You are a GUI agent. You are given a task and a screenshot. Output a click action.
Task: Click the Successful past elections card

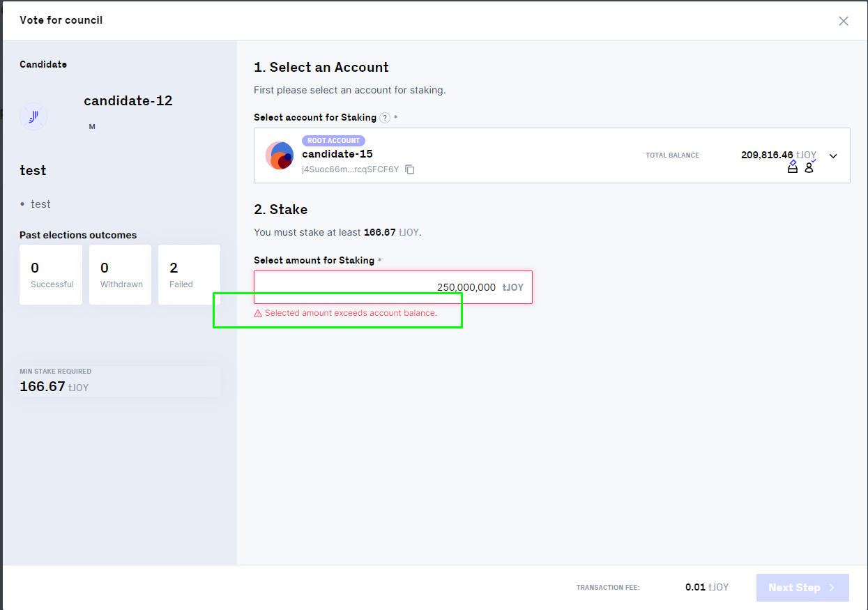click(51, 275)
